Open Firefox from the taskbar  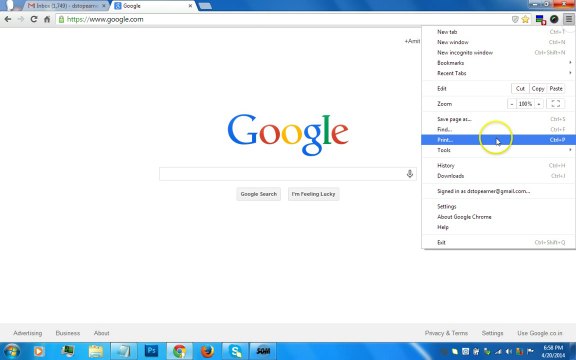point(207,351)
